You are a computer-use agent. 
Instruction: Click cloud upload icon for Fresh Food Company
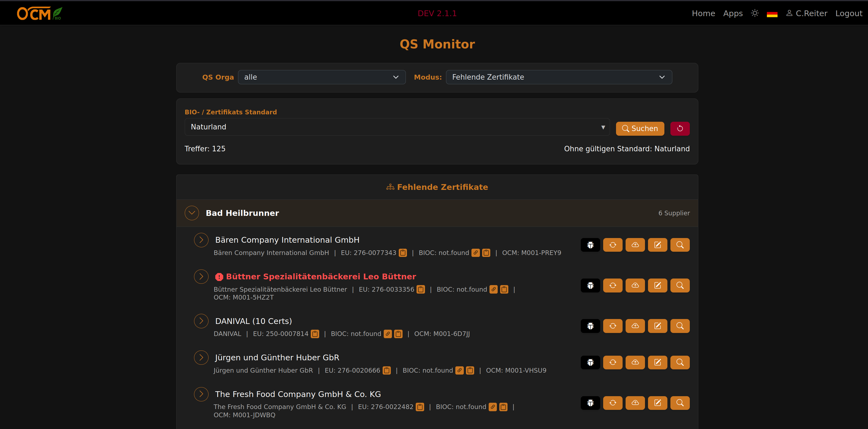click(x=635, y=403)
